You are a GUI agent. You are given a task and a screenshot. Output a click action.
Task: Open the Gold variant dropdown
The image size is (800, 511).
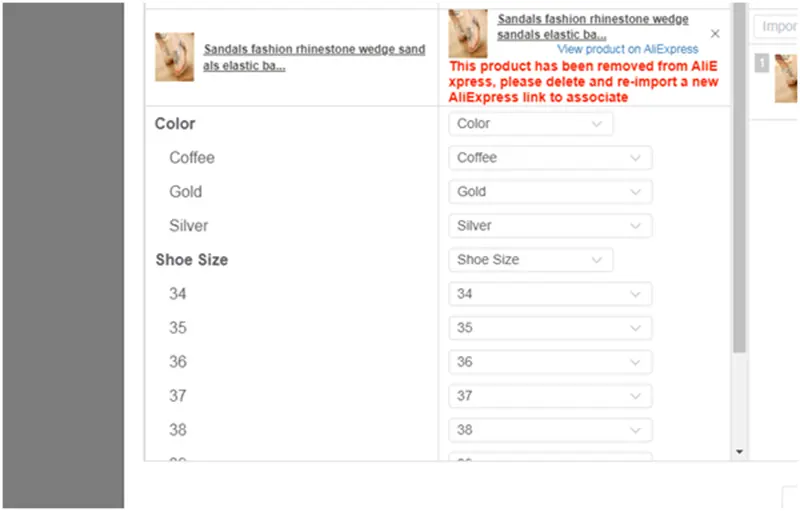click(x=550, y=192)
